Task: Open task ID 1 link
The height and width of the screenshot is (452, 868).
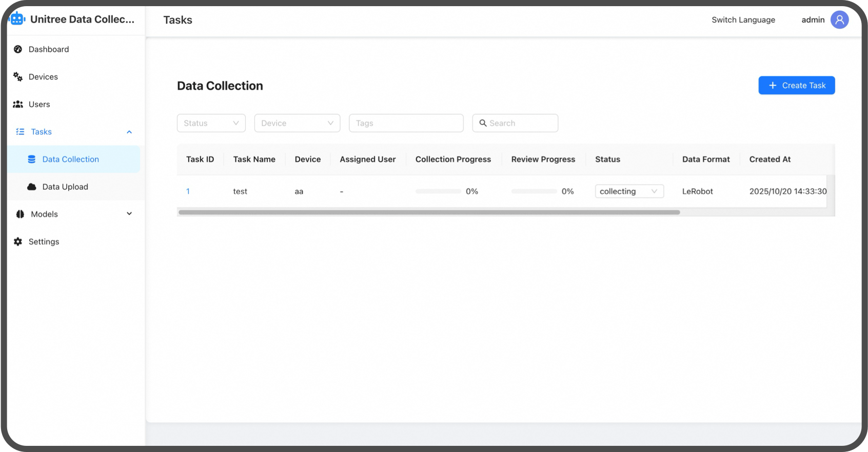Action: pos(188,192)
